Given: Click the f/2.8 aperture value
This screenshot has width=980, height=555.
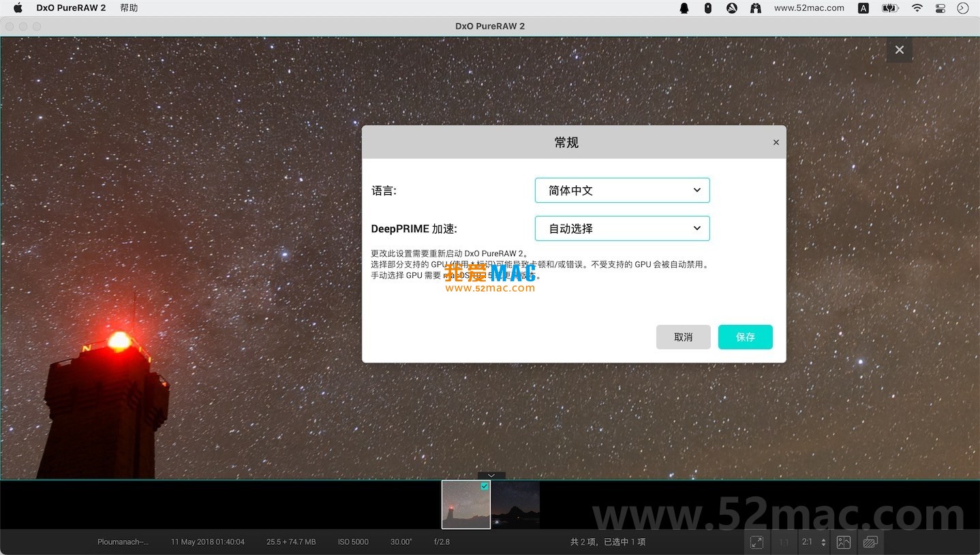Looking at the screenshot, I should pyautogui.click(x=442, y=542).
